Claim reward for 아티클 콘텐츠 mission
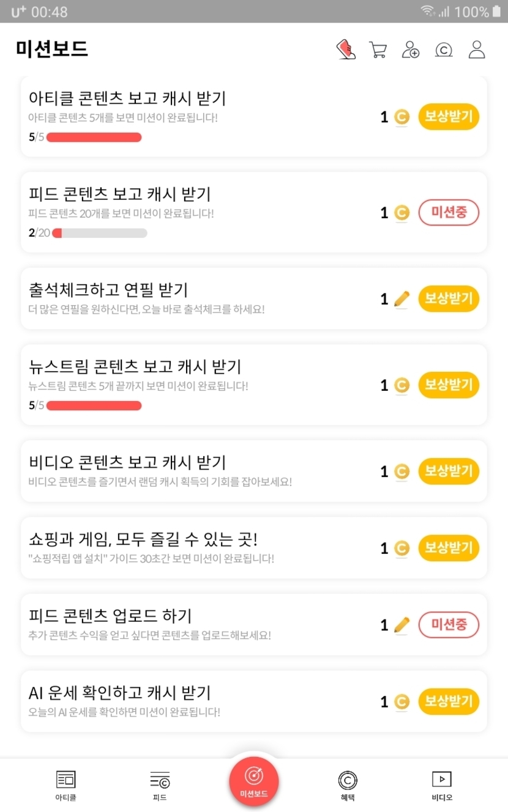The image size is (508, 812). 449,117
